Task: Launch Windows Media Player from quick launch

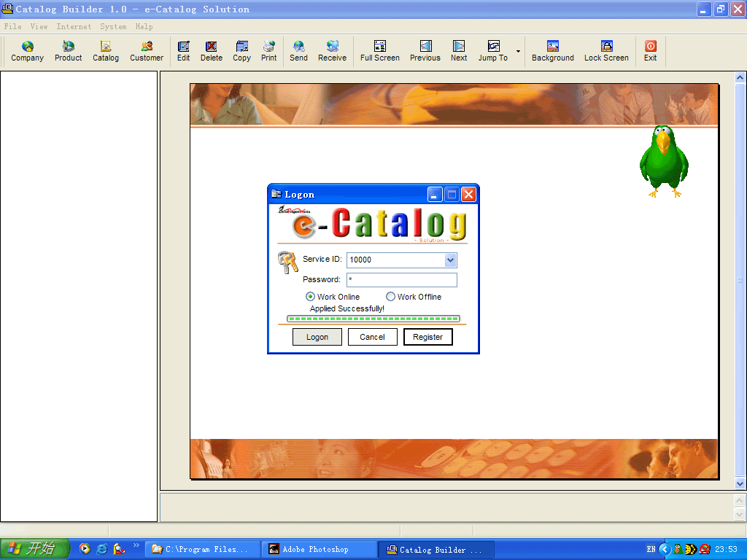Action: pos(85,549)
